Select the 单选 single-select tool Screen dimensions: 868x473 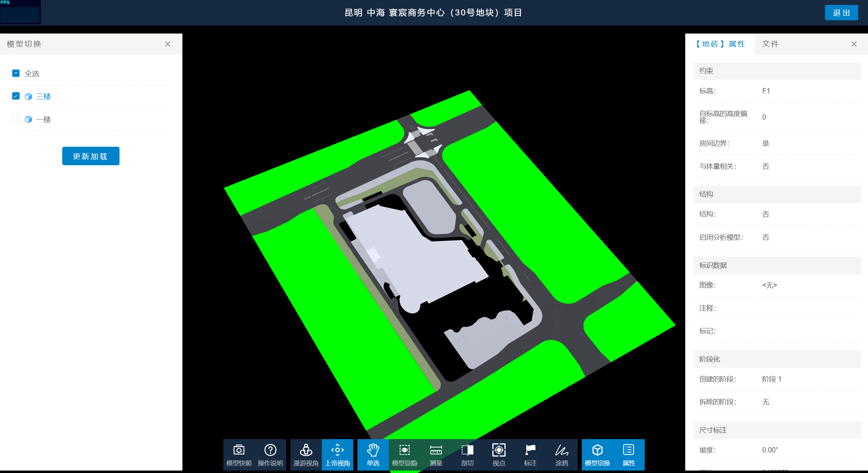point(373,455)
